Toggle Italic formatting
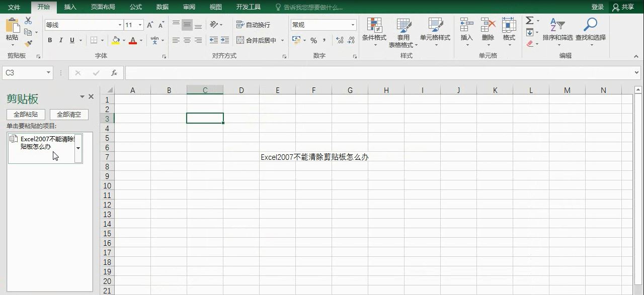Image resolution: width=644 pixels, height=295 pixels. pyautogui.click(x=61, y=40)
